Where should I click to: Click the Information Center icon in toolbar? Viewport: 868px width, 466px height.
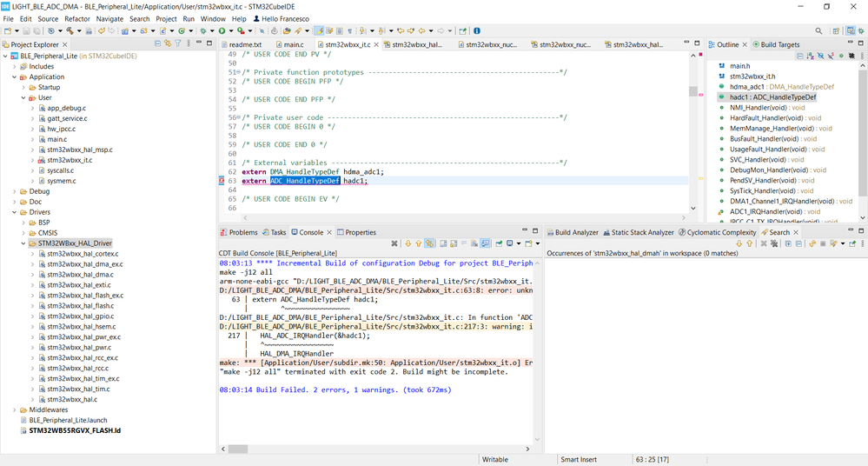477,31
